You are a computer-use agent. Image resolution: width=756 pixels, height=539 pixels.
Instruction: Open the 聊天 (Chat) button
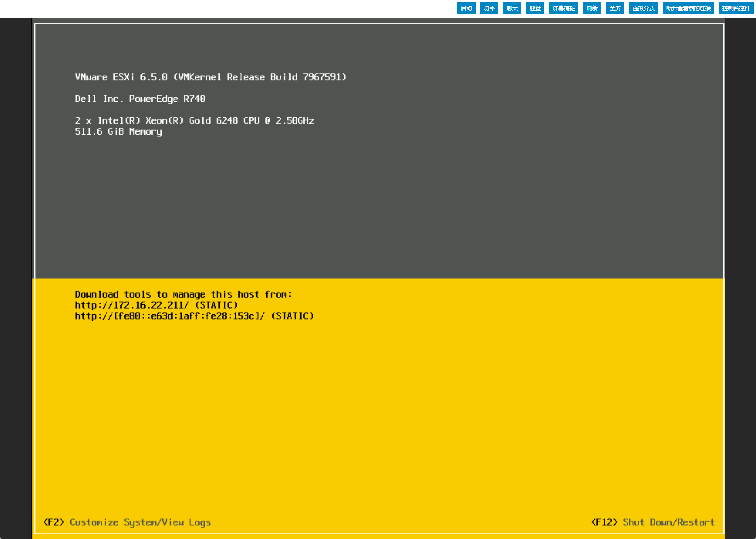[x=512, y=8]
